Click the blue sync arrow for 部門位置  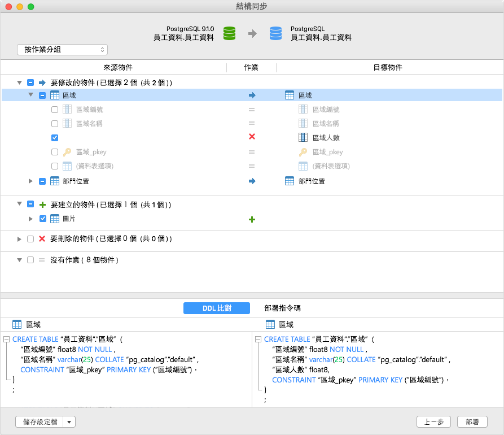click(252, 180)
